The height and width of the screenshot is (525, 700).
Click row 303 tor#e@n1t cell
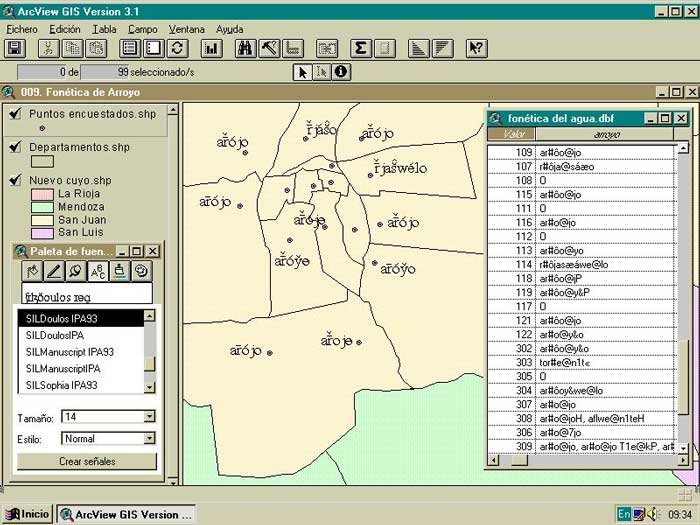tap(605, 362)
